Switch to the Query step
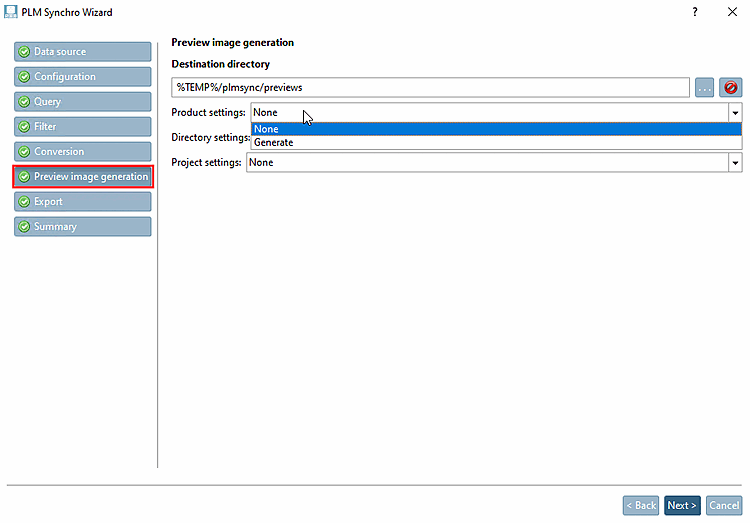 point(83,101)
